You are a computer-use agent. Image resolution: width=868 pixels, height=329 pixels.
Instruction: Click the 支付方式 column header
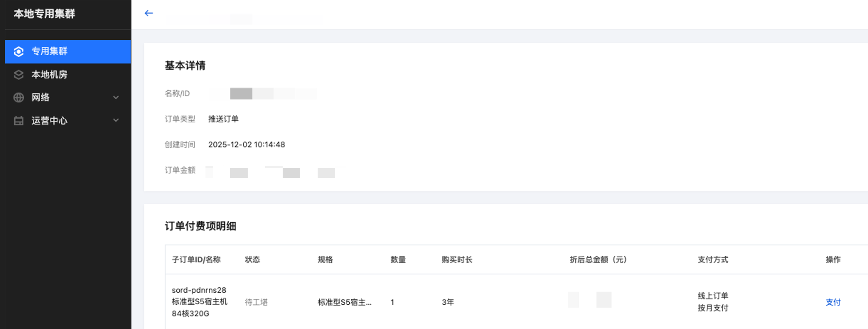713,260
